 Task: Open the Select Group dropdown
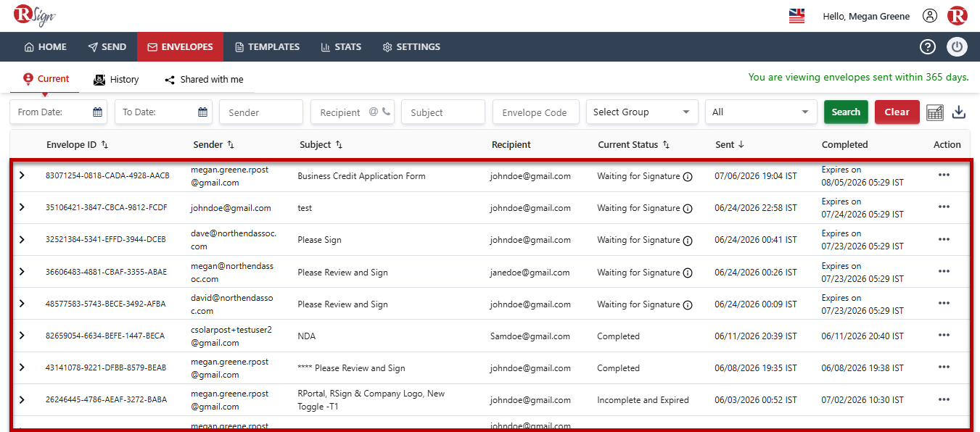642,112
